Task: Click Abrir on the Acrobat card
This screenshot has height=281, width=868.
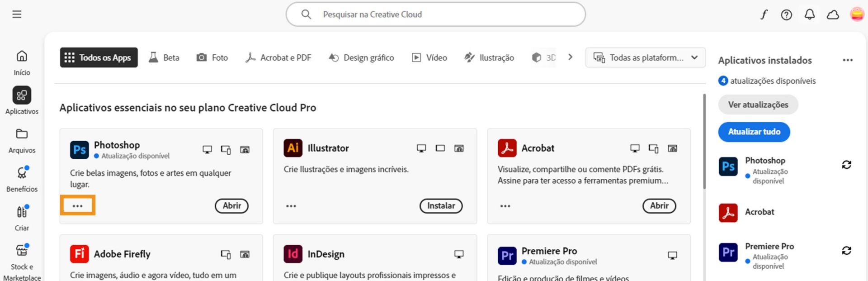Action: tap(659, 205)
